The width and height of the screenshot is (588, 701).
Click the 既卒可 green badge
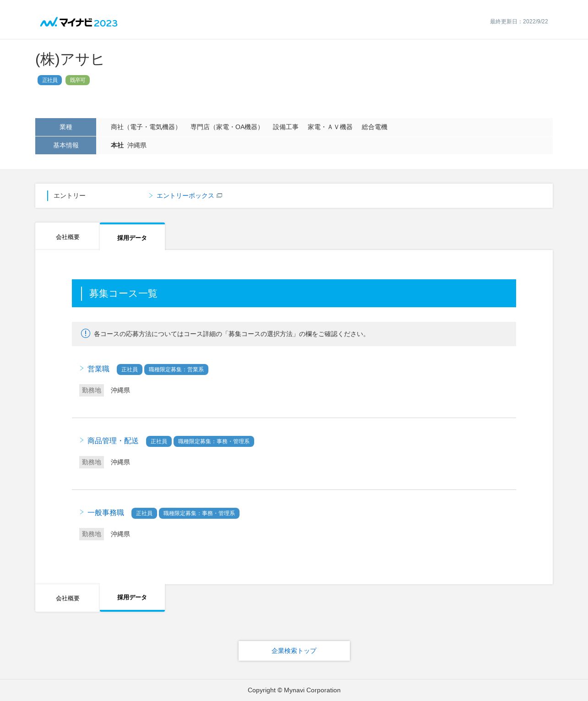pyautogui.click(x=77, y=80)
